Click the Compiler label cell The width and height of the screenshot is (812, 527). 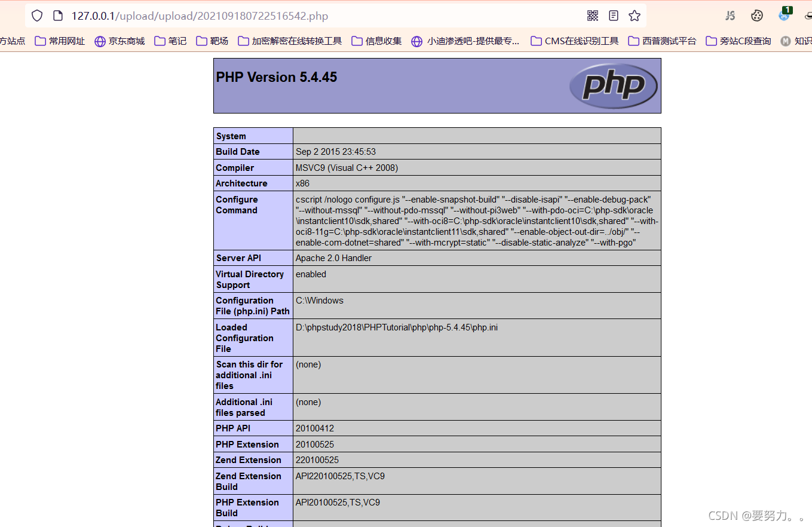pyautogui.click(x=253, y=168)
